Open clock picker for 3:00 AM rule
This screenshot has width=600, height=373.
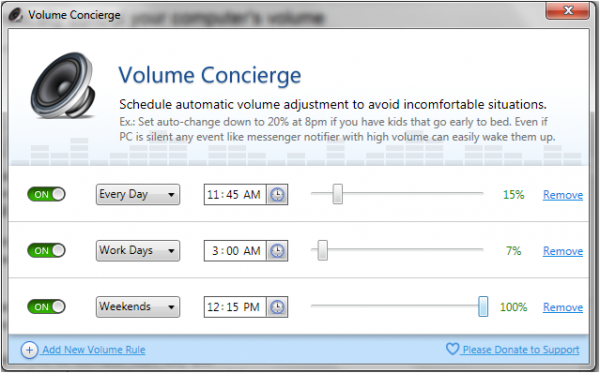coord(277,251)
